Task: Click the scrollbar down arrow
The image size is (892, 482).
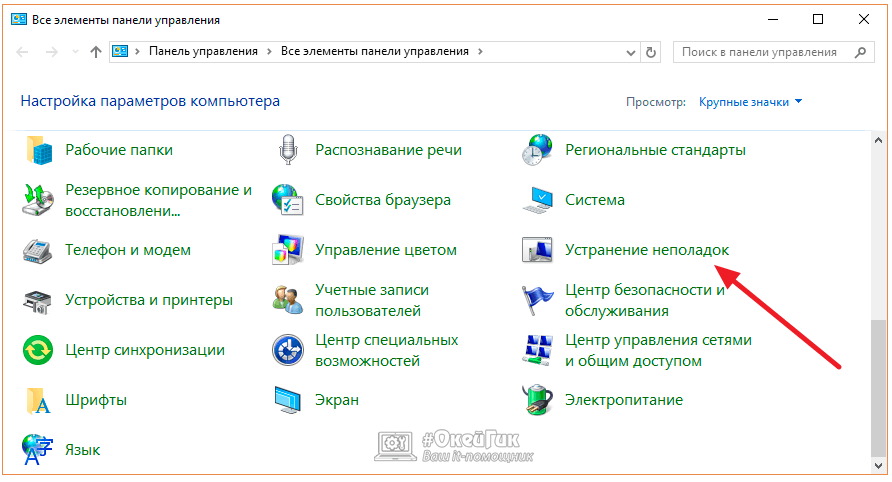Action: 878,466
